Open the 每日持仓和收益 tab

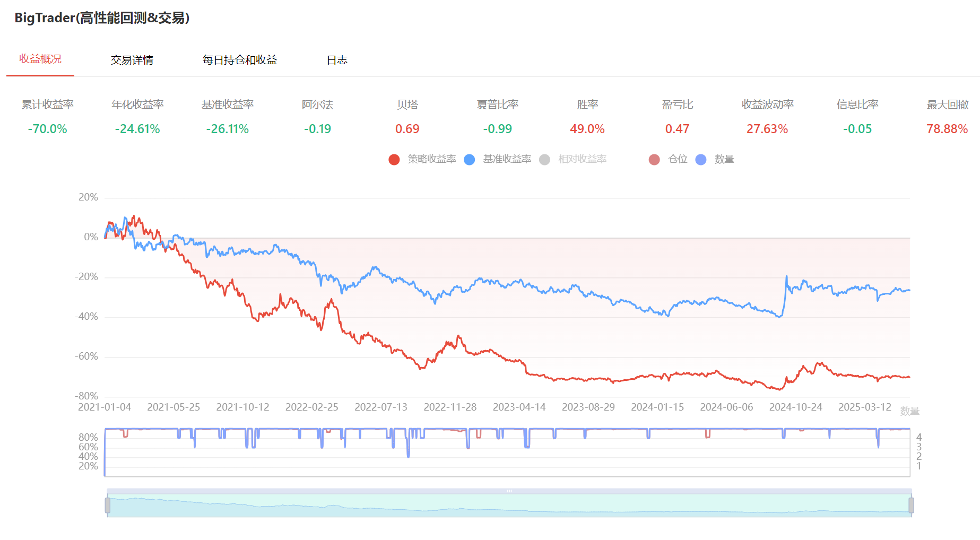(239, 60)
